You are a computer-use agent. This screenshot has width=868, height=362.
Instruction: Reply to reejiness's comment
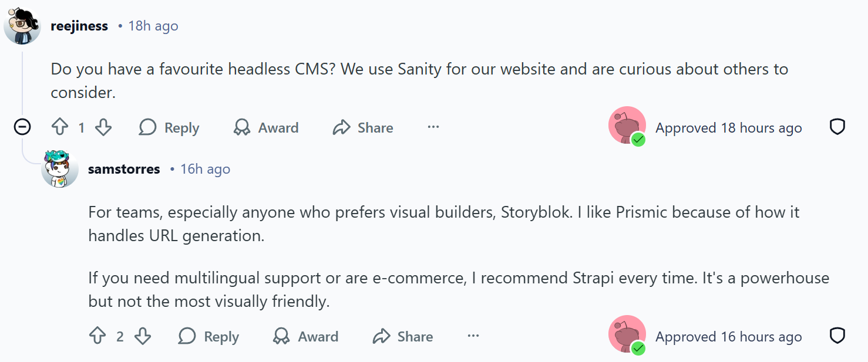click(x=169, y=127)
